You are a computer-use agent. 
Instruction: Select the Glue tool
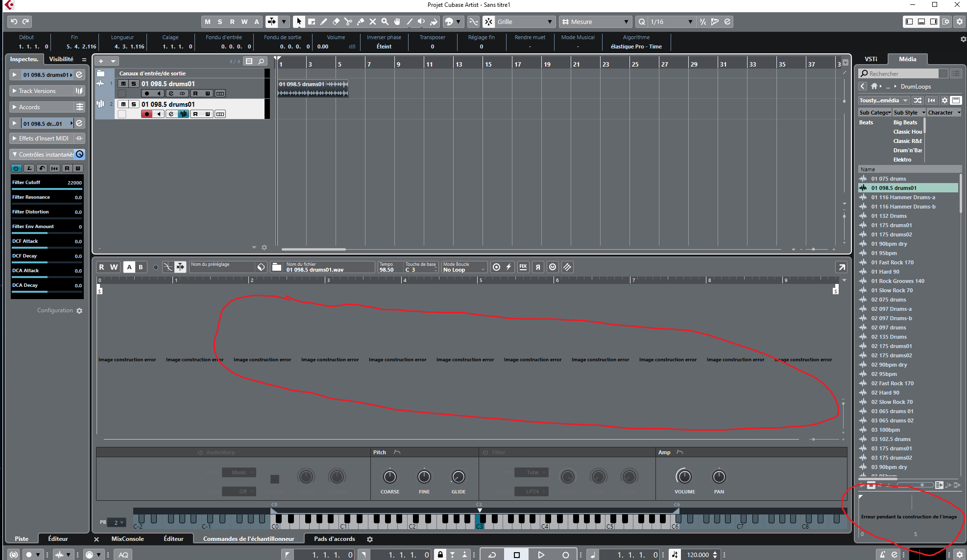pos(361,22)
